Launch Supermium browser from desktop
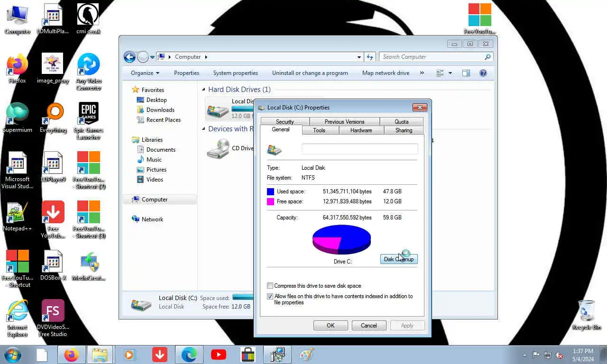 click(x=18, y=118)
